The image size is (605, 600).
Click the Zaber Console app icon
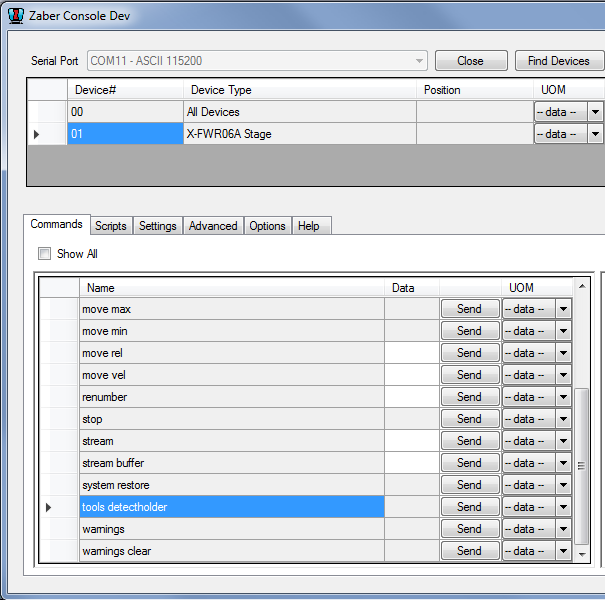[x=16, y=16]
